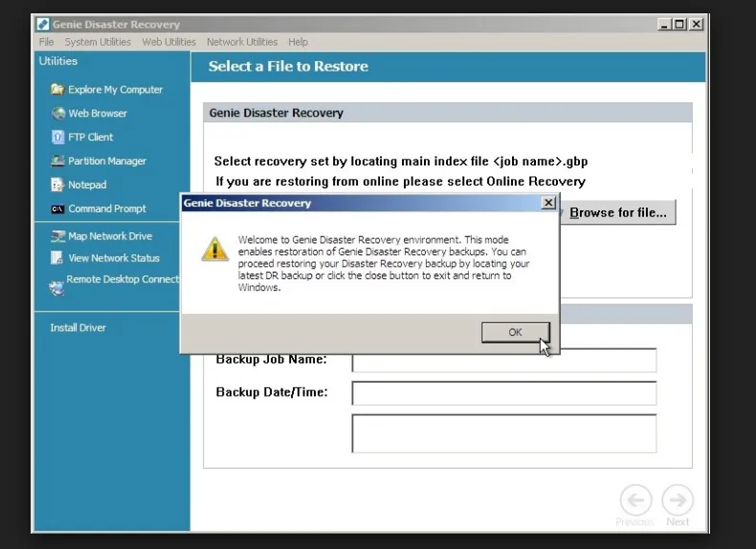
Task: Click the warning triangle icon in dialog
Action: pyautogui.click(x=215, y=250)
